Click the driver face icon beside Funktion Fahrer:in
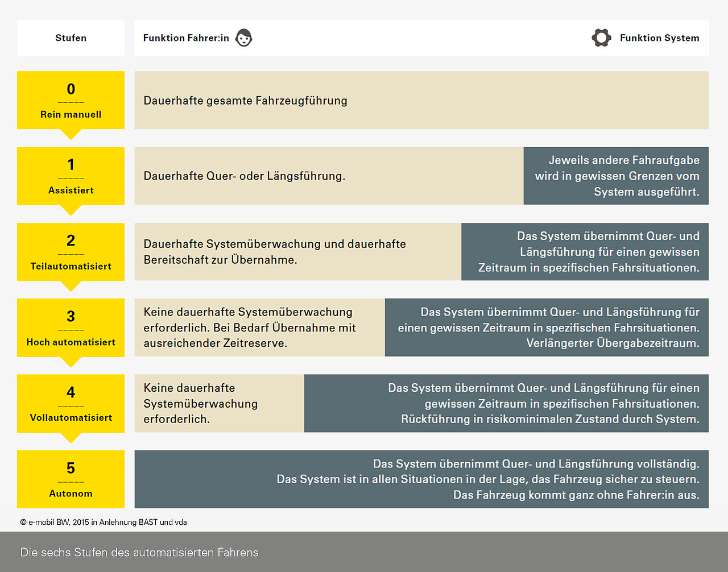This screenshot has width=728, height=572. tap(243, 38)
